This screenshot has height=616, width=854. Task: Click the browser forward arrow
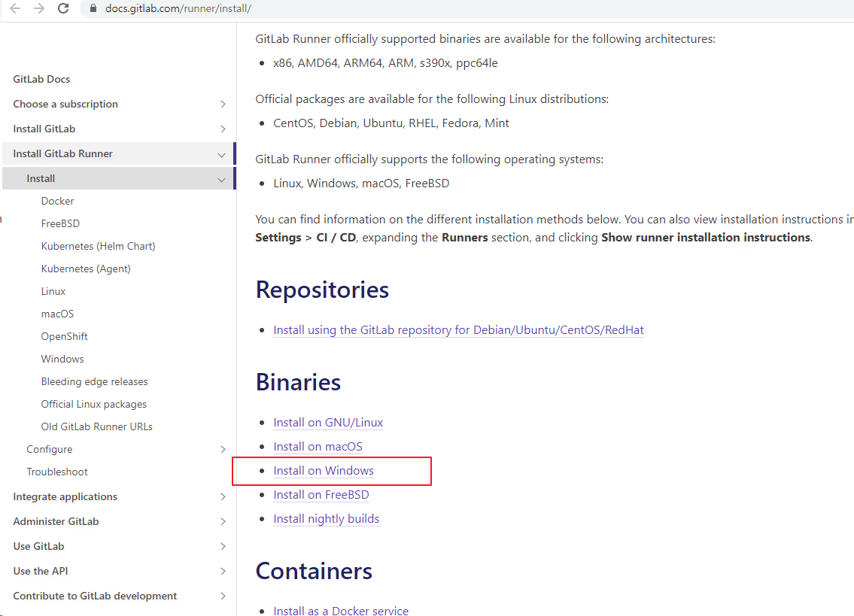coord(39,8)
